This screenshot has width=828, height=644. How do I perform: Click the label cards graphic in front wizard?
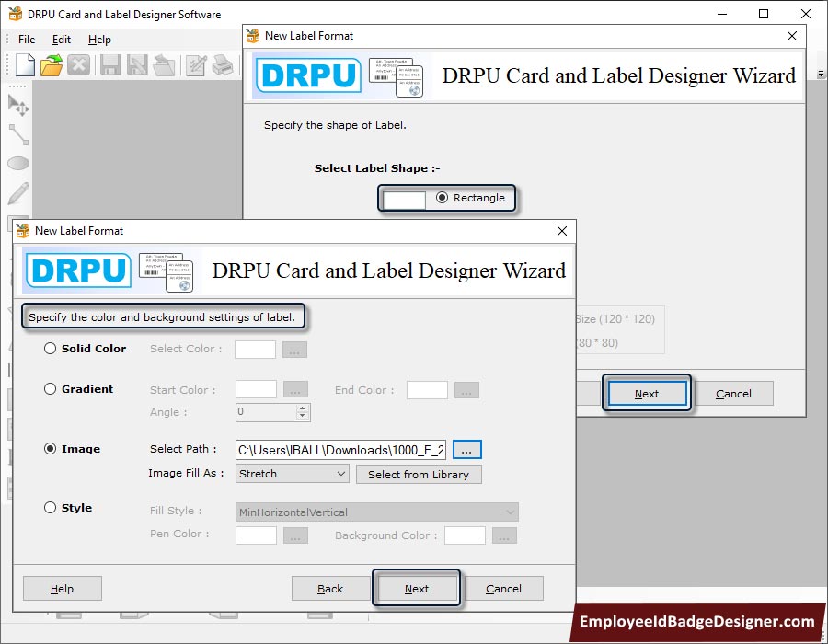pos(167,271)
